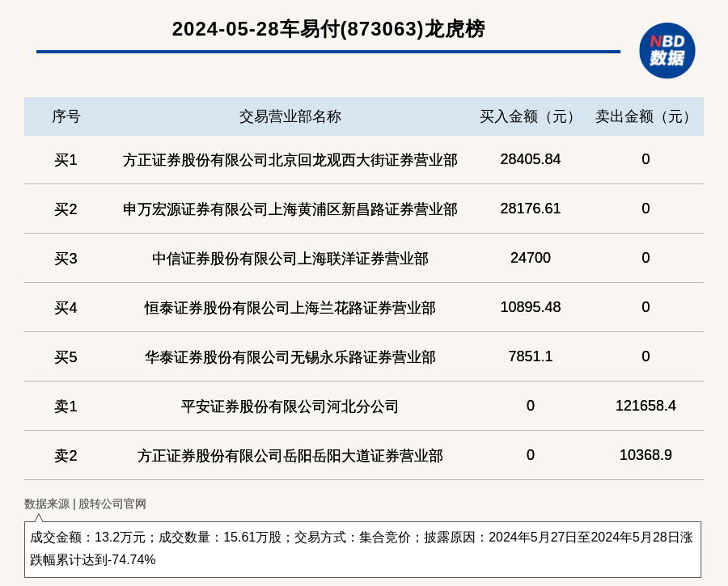Select the sell amount 0 in 买5 row

[x=645, y=356]
